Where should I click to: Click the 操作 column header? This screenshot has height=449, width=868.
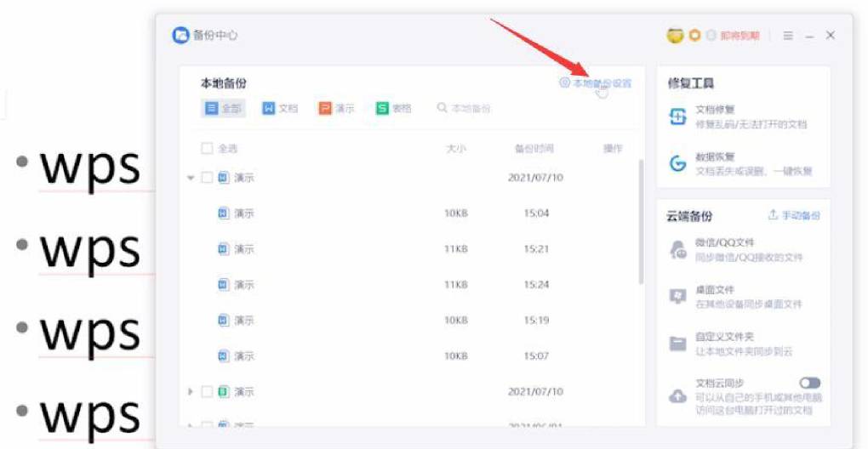613,148
